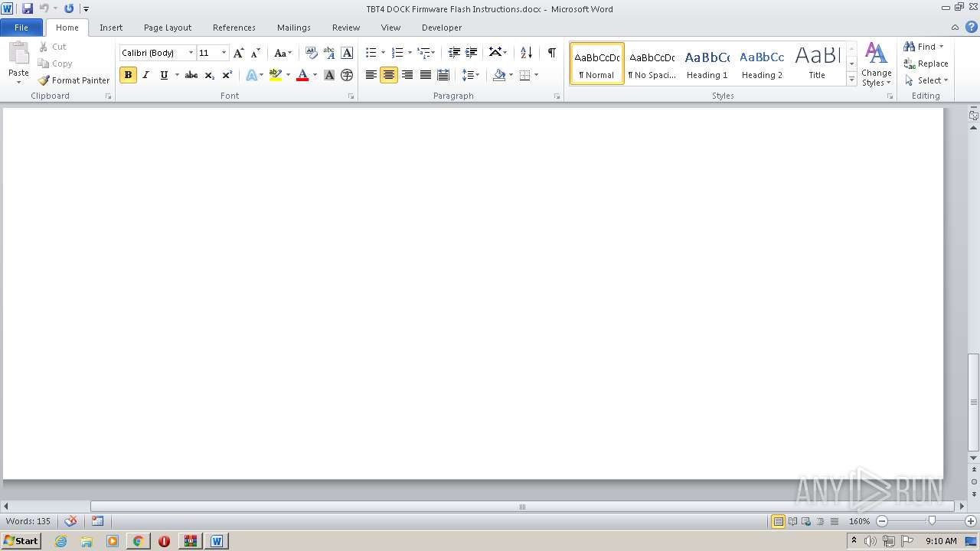Screen dimensions: 980x551
Task: Open the font size dropdown
Action: 224,53
